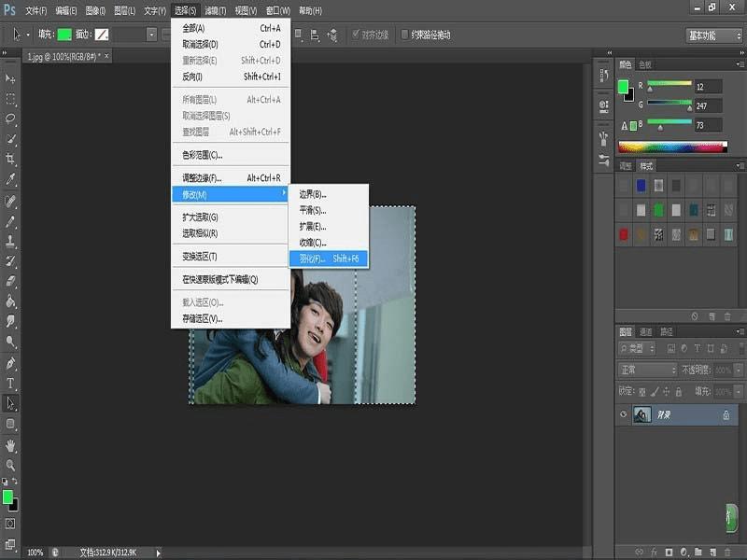The width and height of the screenshot is (747, 560).
Task: Enable the 约束路径拖动 checkbox
Action: (404, 35)
